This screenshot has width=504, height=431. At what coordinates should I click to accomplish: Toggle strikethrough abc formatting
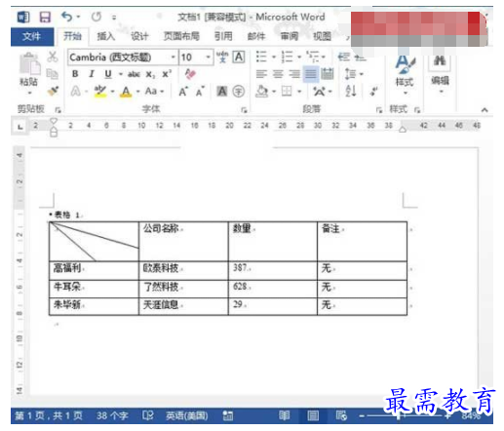[134, 74]
